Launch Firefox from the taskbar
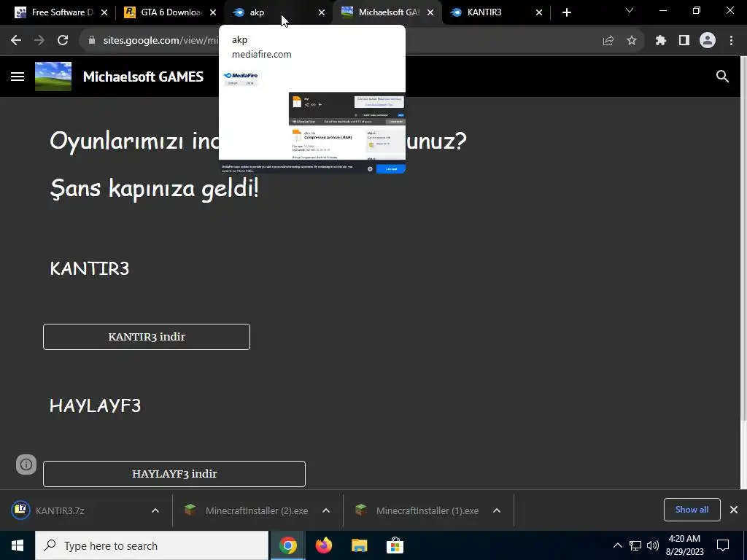The width and height of the screenshot is (747, 560). click(x=323, y=545)
